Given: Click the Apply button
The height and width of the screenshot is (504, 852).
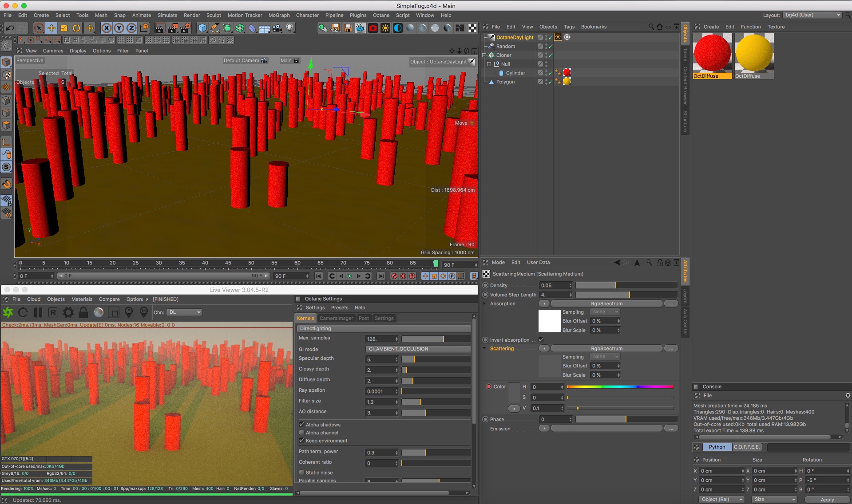Looking at the screenshot, I should point(827,500).
